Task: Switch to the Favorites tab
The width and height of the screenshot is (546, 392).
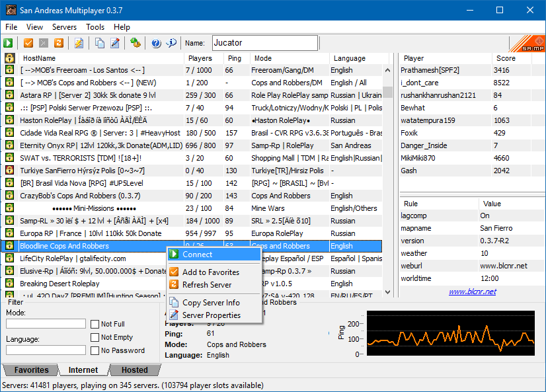Action: 31,370
